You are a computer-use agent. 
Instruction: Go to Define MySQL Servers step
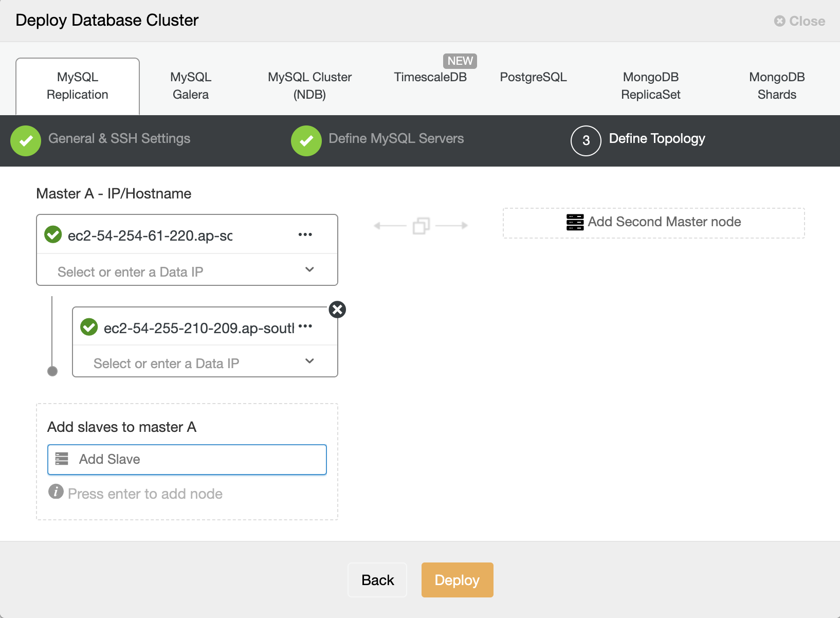tap(396, 138)
